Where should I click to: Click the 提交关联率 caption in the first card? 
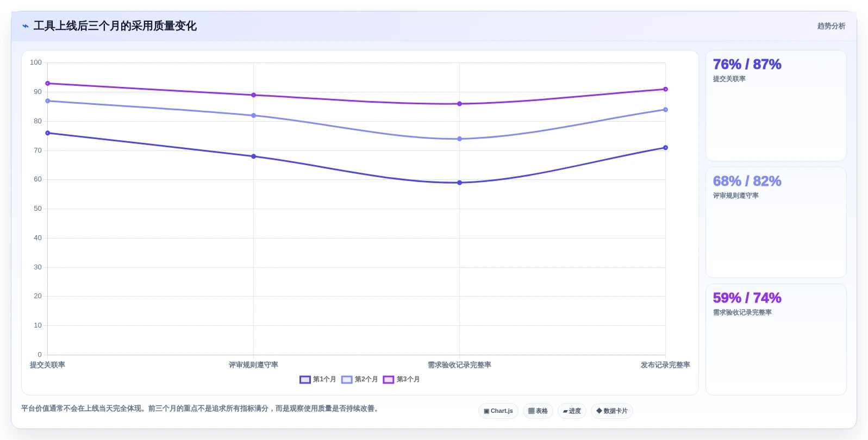729,79
